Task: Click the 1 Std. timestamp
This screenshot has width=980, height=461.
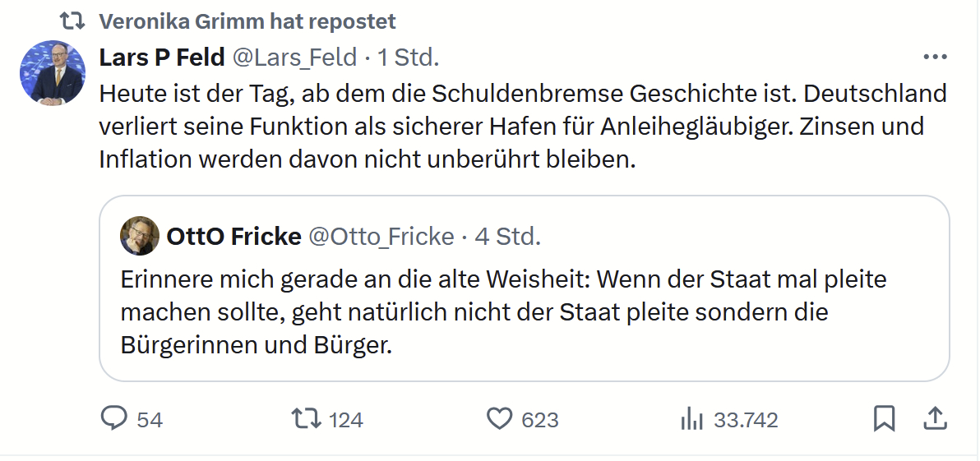Action: (409, 58)
